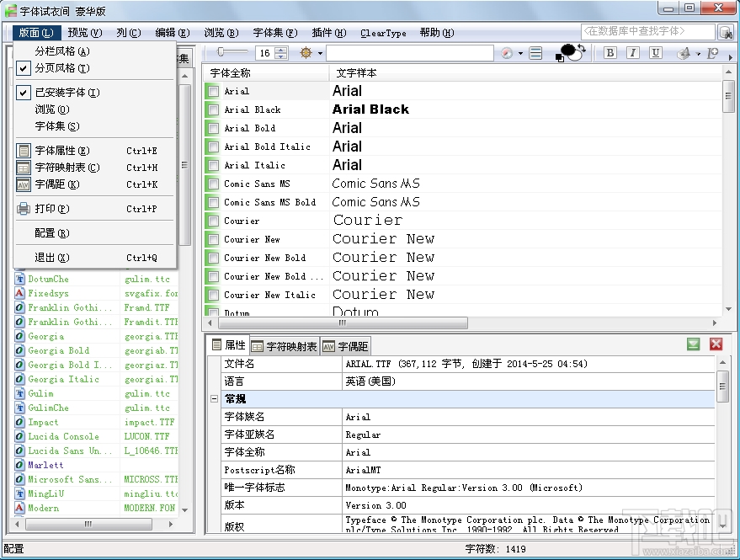Click the Italic formatting button
Image resolution: width=740 pixels, height=560 pixels.
pos(633,52)
